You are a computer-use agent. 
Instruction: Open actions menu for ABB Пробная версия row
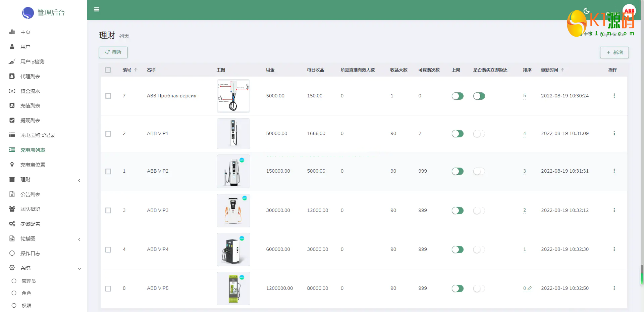click(x=614, y=96)
